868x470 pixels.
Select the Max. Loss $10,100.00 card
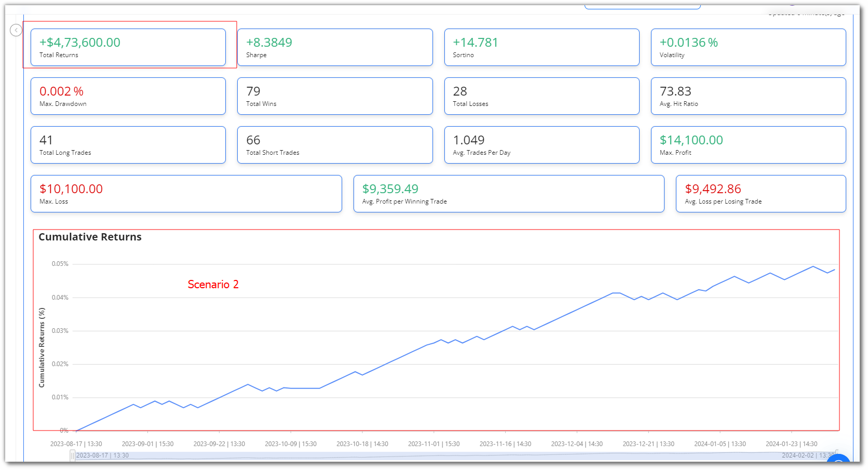(186, 194)
